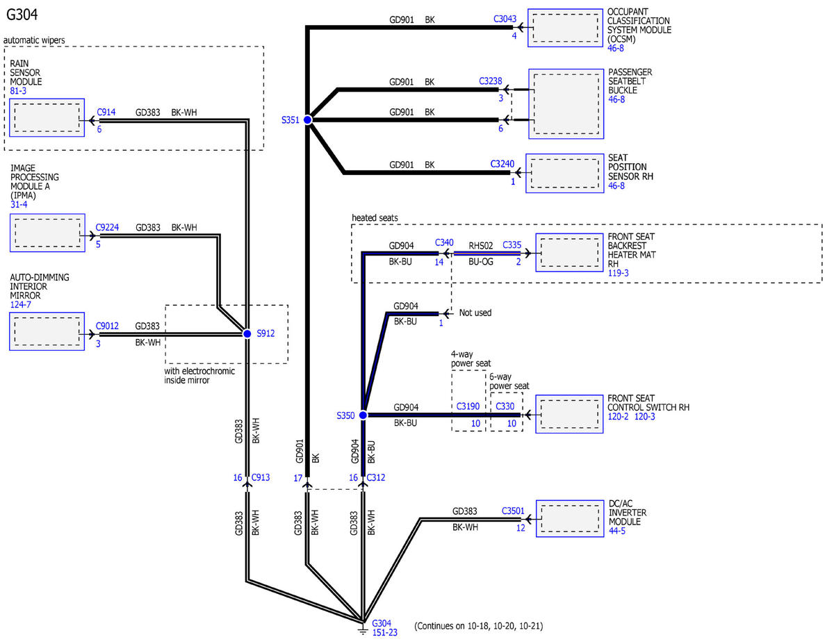Image resolution: width=834 pixels, height=644 pixels.
Task: Click the C3501 connector label
Action: 514,511
